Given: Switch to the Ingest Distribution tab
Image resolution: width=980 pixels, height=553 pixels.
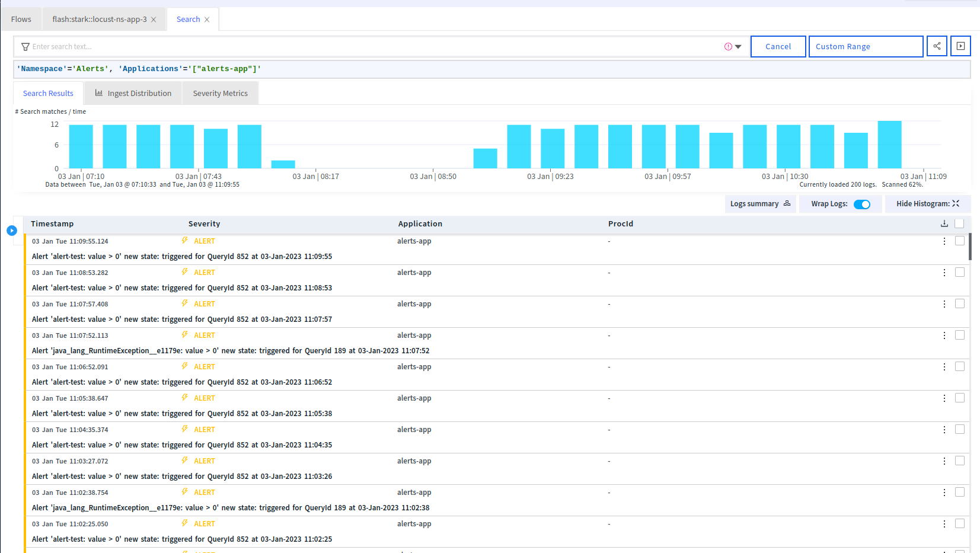Looking at the screenshot, I should (x=133, y=94).
